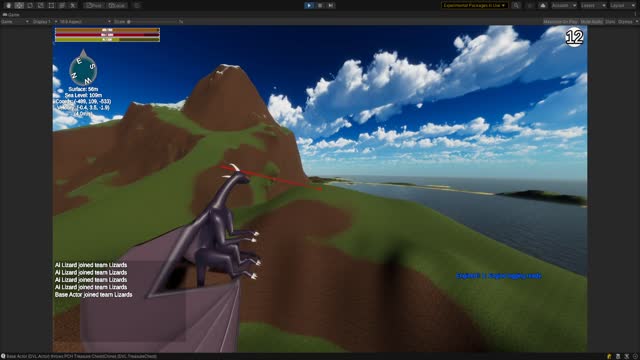
Task: Select the Scale tool
Action: pyautogui.click(x=40, y=5)
